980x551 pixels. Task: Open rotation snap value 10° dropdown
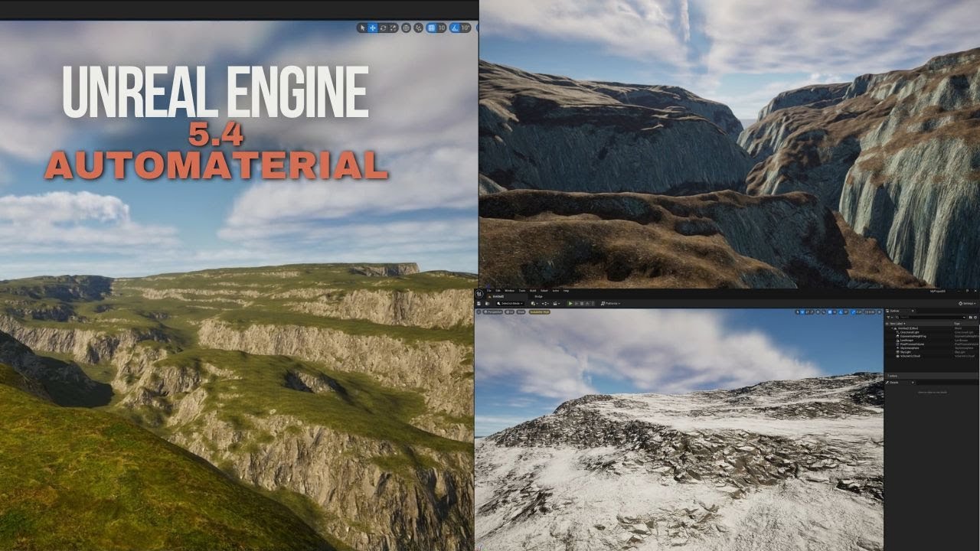(465, 28)
